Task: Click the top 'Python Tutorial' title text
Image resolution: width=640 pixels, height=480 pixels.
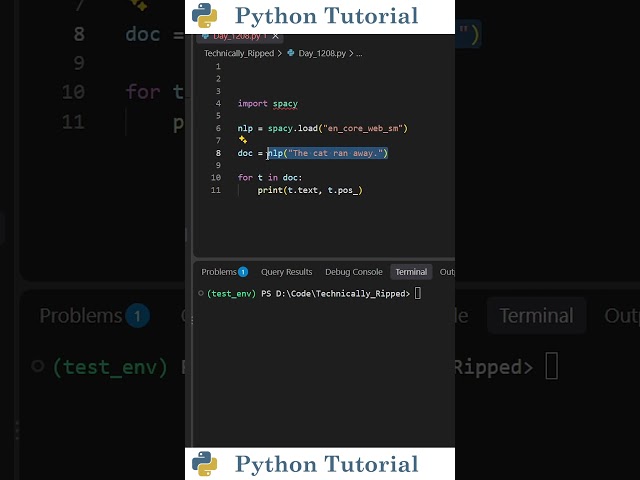Action: 327,16
